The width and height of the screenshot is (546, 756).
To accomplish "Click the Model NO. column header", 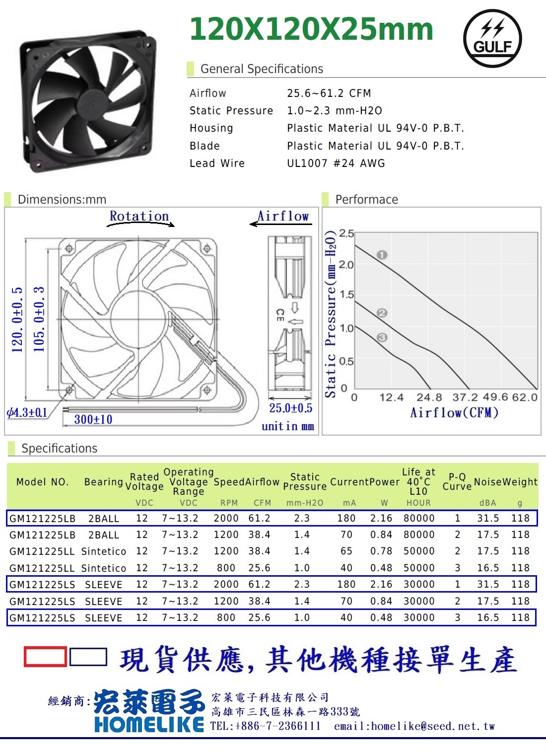I will 43,482.
